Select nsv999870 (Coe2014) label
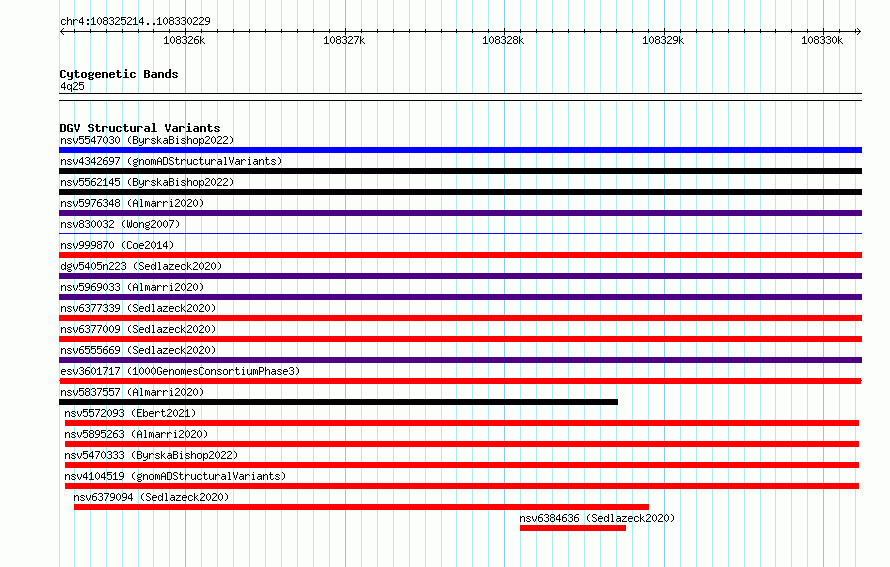Image resolution: width=890 pixels, height=567 pixels. (x=117, y=245)
